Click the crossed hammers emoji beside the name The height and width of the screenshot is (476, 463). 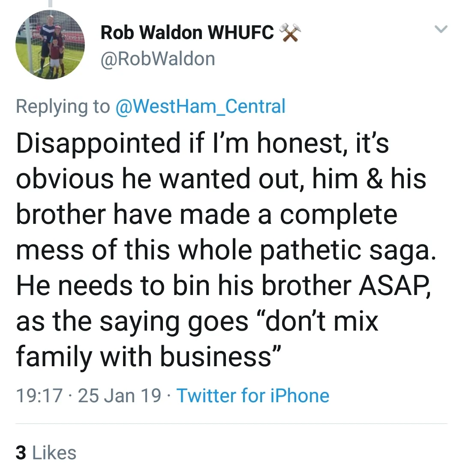point(290,33)
